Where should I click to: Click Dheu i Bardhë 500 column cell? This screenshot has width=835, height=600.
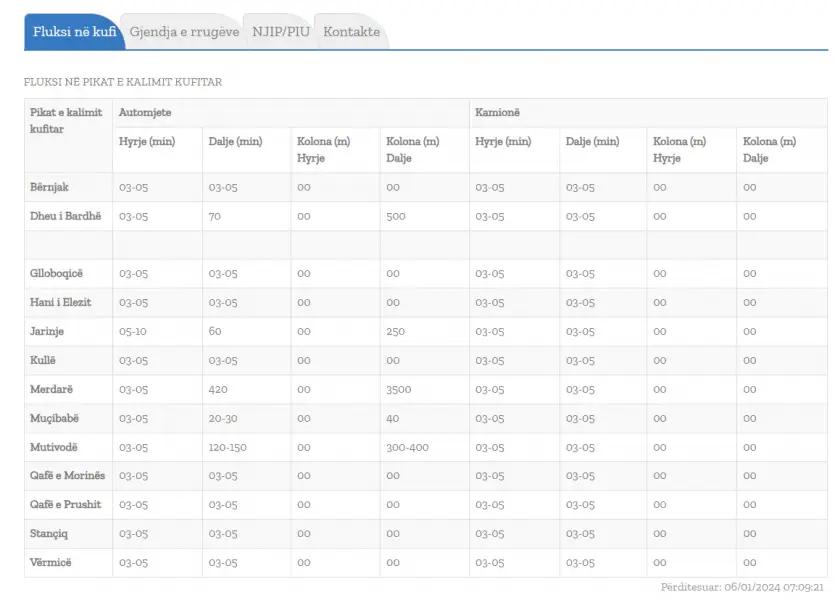[x=396, y=216]
